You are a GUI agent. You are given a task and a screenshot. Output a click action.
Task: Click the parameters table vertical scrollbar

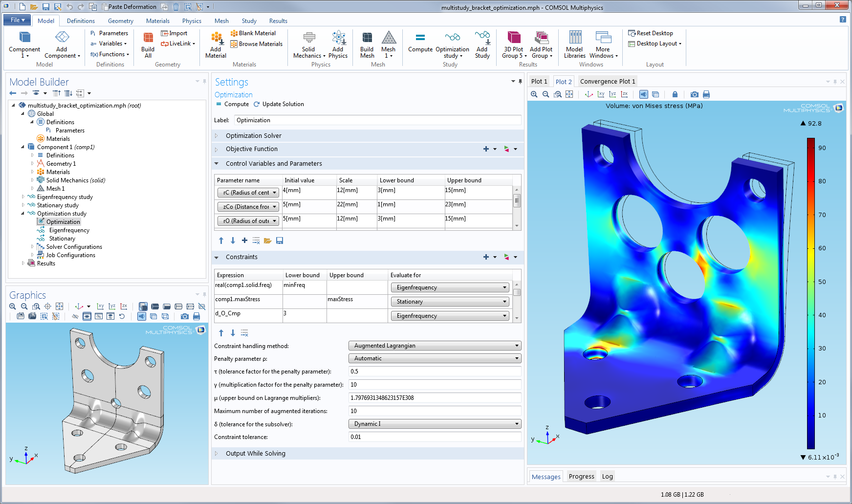click(x=517, y=201)
